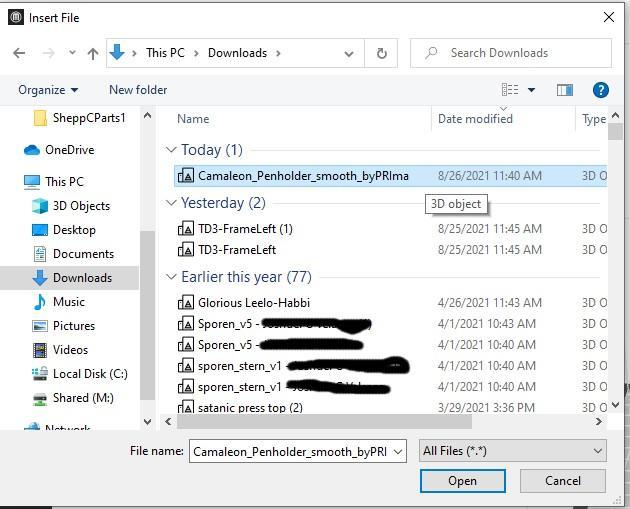This screenshot has width=630, height=509.
Task: Click date 3/29/2021 3:36 PM cell
Action: (486, 408)
